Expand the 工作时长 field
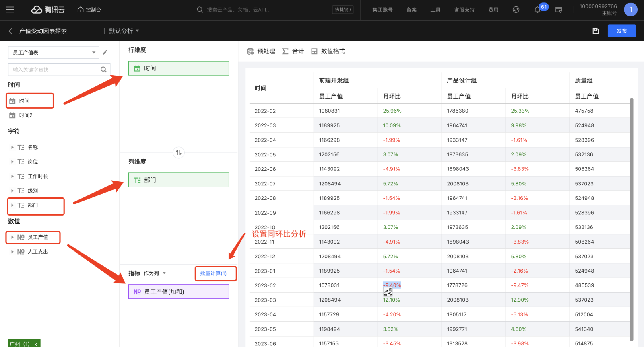 click(x=12, y=176)
